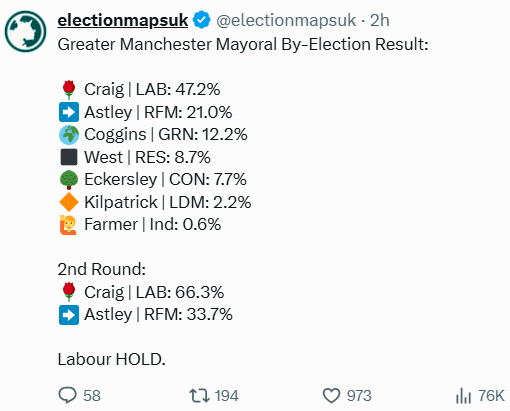Open the 2h timestamp link
This screenshot has width=510, height=411.
(x=380, y=20)
